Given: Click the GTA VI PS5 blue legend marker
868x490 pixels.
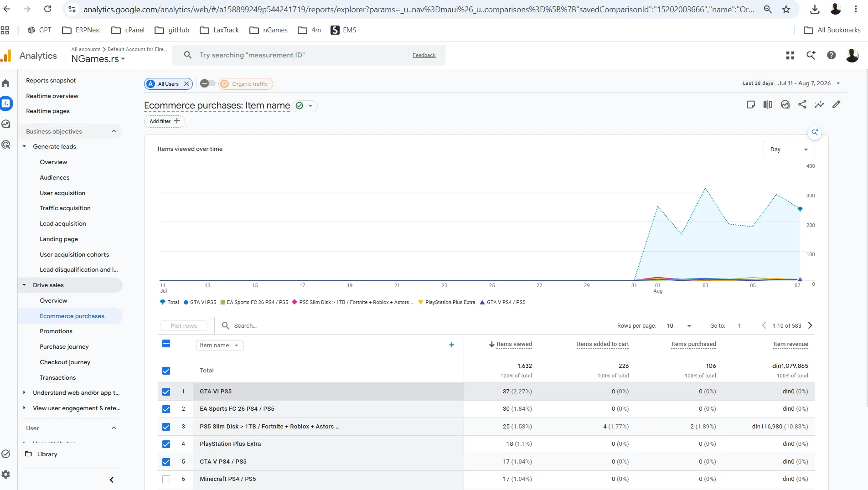Looking at the screenshot, I should click(x=186, y=302).
